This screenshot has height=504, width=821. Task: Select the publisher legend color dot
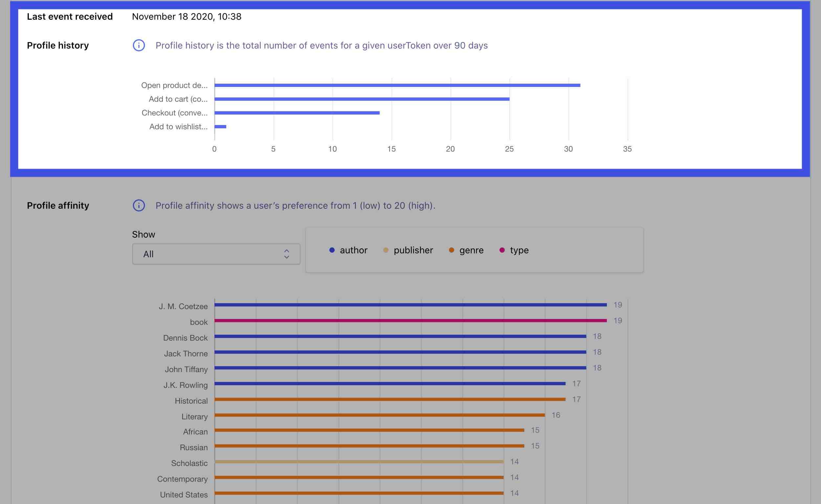(386, 250)
